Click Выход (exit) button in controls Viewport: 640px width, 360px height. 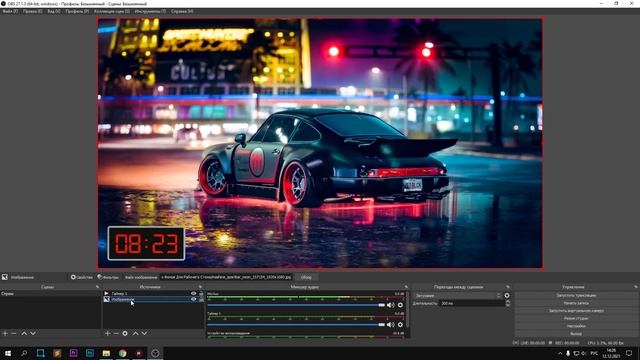(576, 334)
